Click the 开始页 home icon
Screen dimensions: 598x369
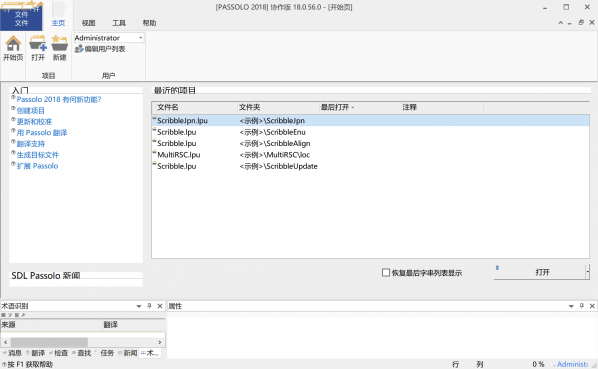point(13,48)
